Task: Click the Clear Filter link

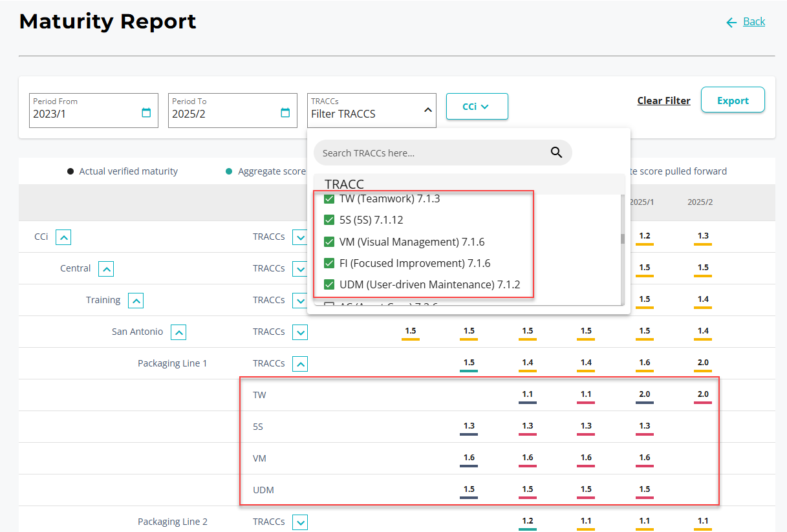Action: tap(663, 101)
